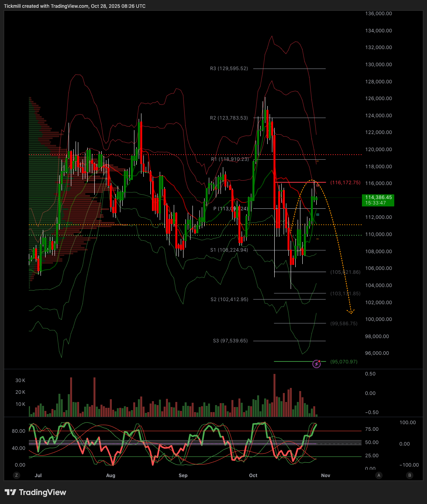The image size is (427, 504).
Task: Click the Z timezone icon at bottom-left
Action: tap(16, 475)
